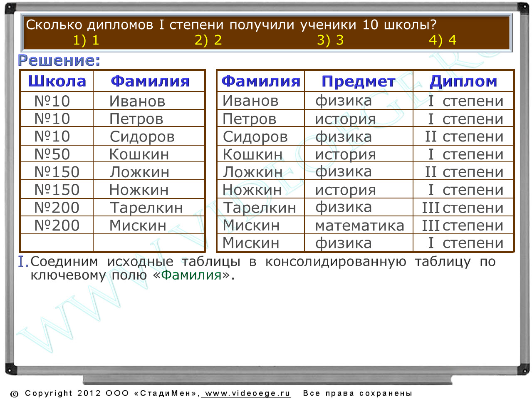Click "Сидоров" in the Предмет table

(x=255, y=137)
